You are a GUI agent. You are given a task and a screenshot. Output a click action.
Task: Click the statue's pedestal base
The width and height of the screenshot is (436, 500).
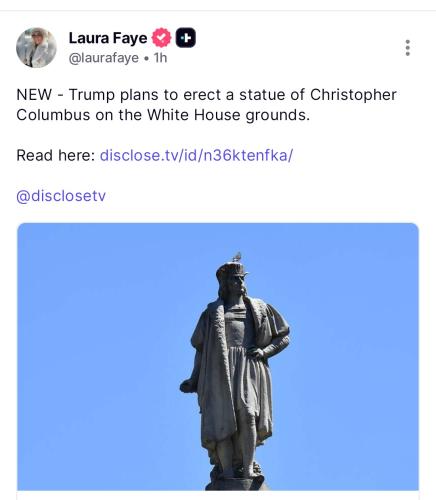click(x=235, y=483)
